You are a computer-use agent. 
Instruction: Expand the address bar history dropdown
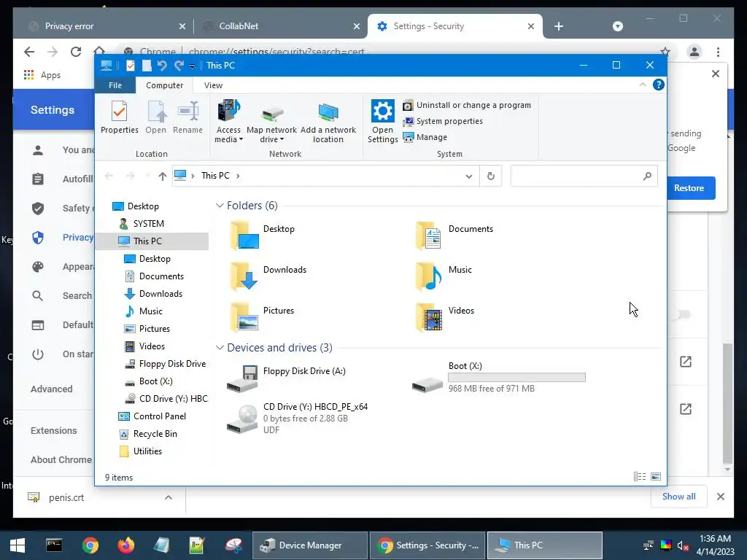tap(469, 176)
